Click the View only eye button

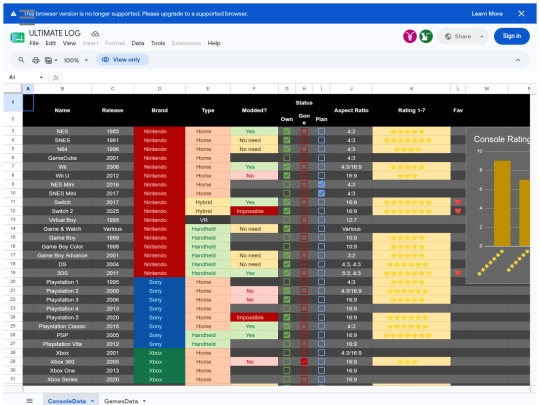[x=122, y=60]
